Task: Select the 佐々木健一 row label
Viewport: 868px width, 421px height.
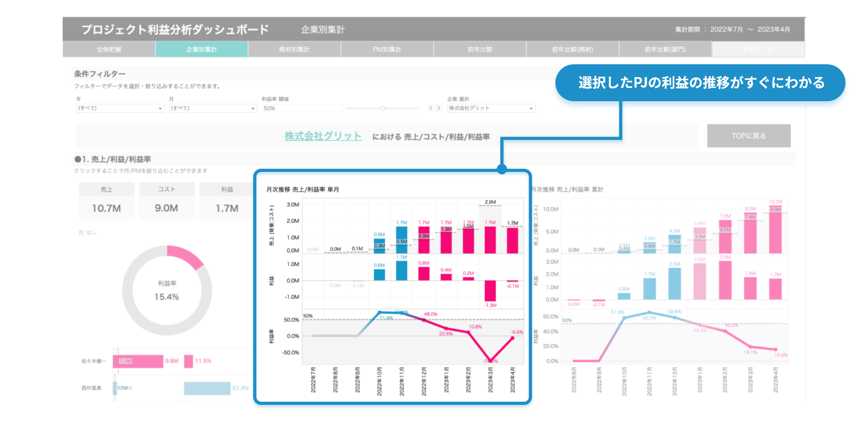Action: 94,361
